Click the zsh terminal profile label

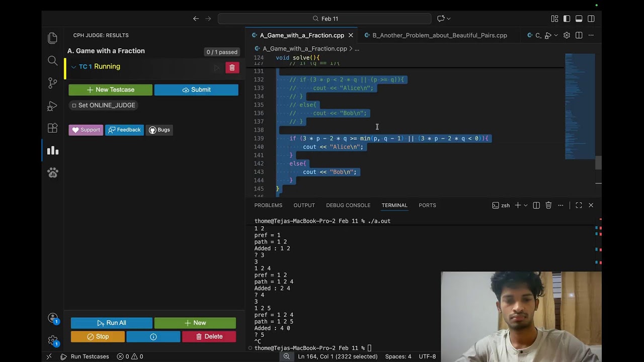pyautogui.click(x=501, y=205)
